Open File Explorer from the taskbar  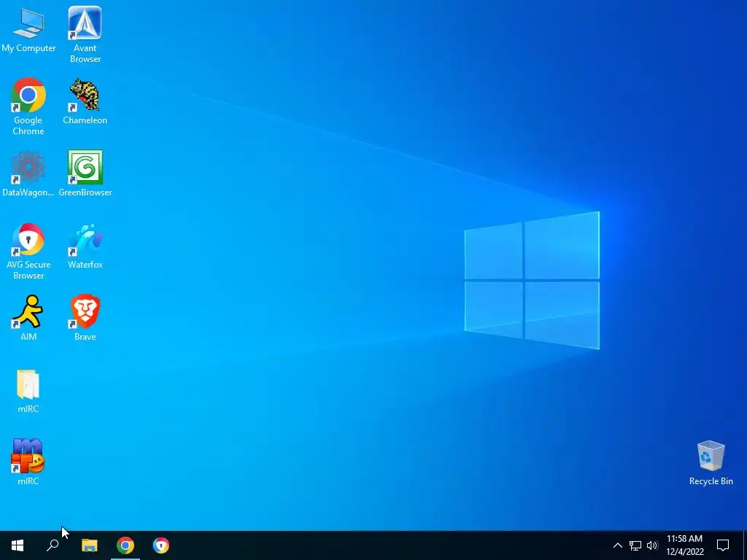[x=89, y=545]
